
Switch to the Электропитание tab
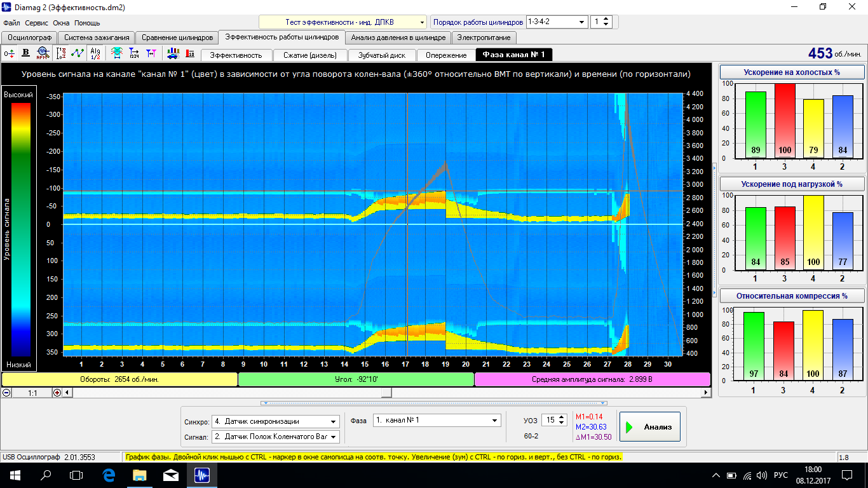tap(483, 37)
